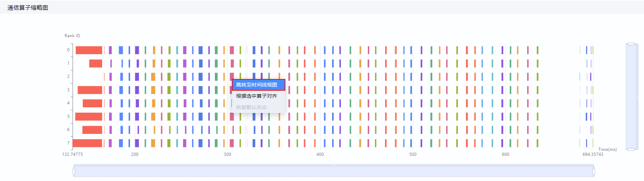Select the large red operator bar in Rank 7

[x=87, y=143]
